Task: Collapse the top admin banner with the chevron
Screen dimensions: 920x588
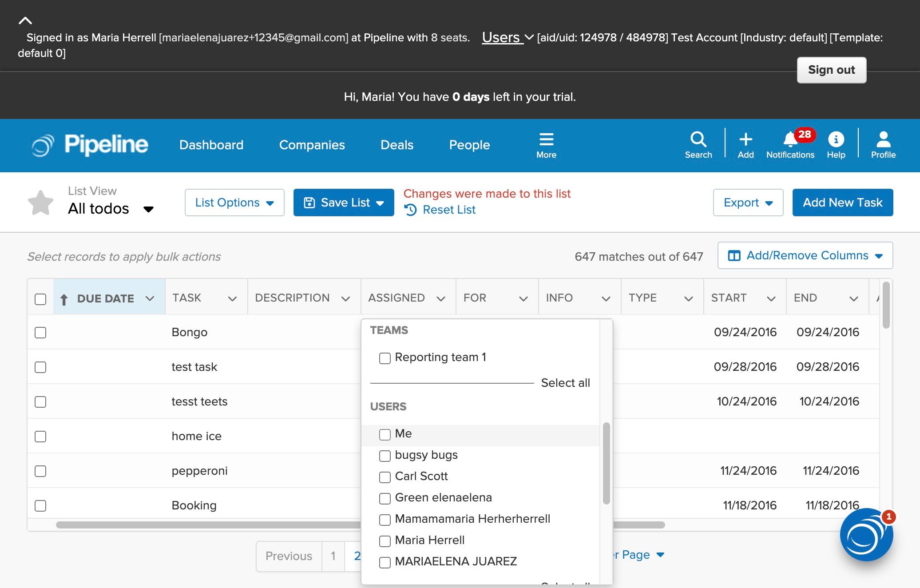Action: (25, 20)
